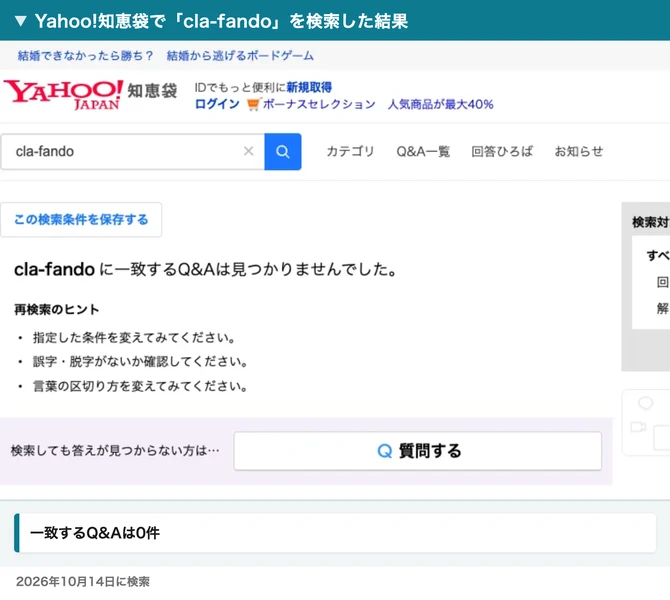Click この検索条件を保存する button
Screen dimensions: 670x600
click(x=81, y=219)
